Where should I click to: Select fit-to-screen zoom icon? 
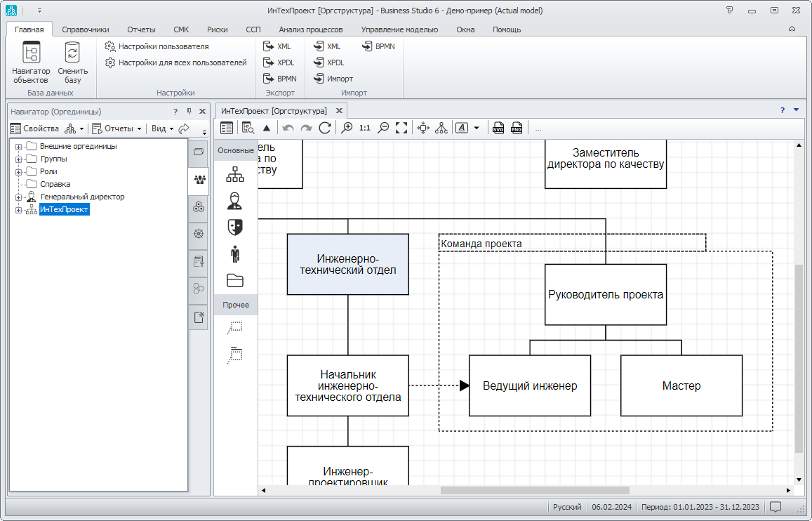(401, 128)
